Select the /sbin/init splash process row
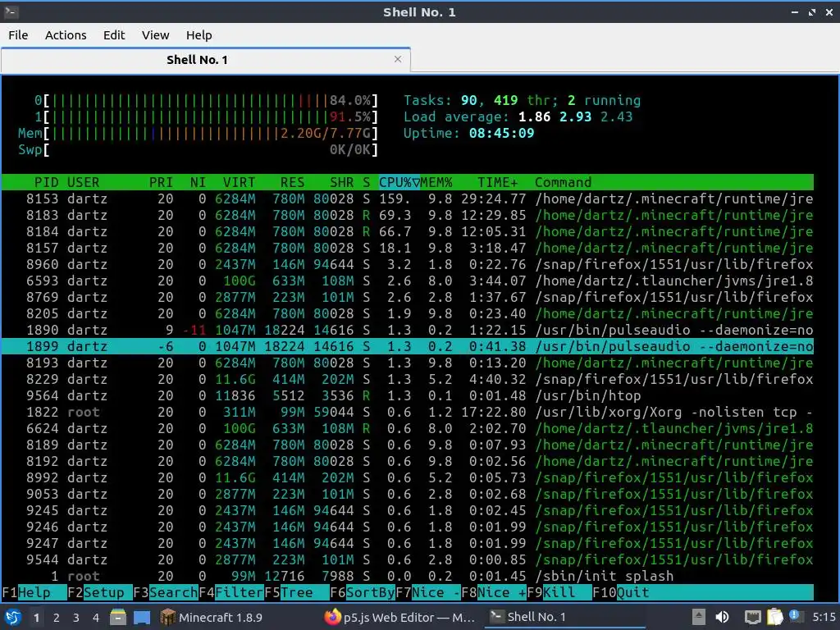The width and height of the screenshot is (840, 630). (408, 577)
